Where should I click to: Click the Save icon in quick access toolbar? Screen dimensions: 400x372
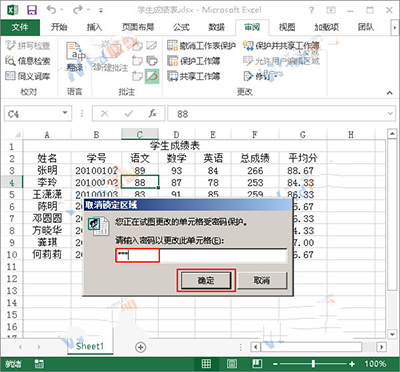pos(32,10)
